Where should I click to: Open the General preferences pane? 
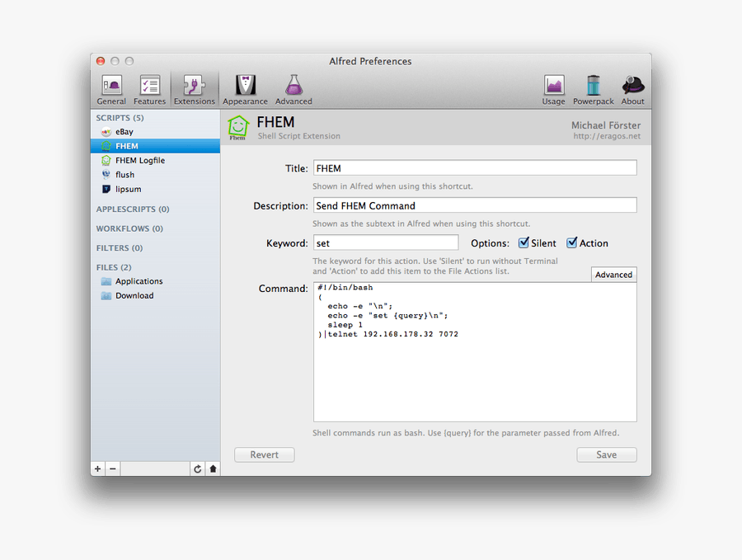pyautogui.click(x=111, y=90)
